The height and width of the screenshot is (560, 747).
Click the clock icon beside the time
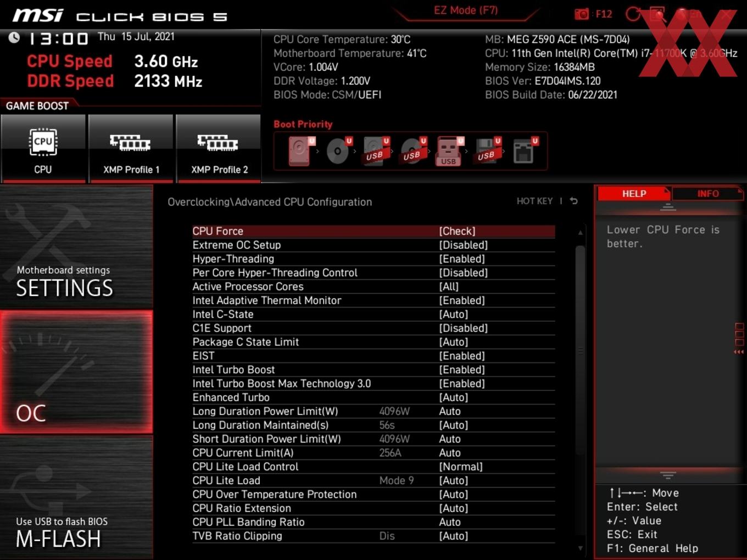pos(14,37)
